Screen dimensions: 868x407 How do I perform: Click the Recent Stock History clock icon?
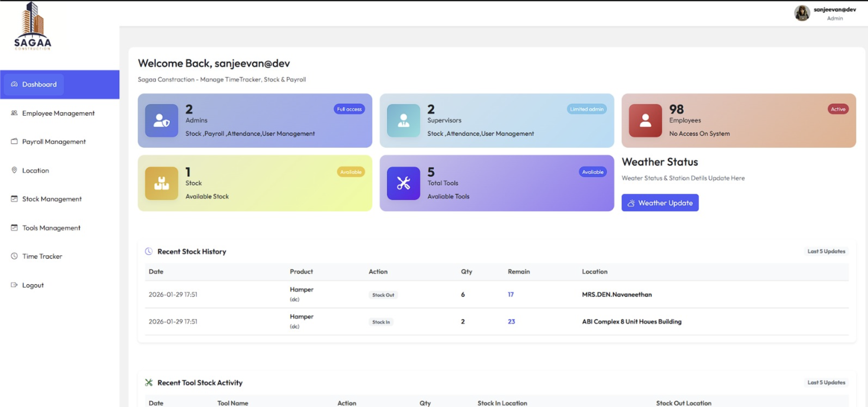point(148,252)
